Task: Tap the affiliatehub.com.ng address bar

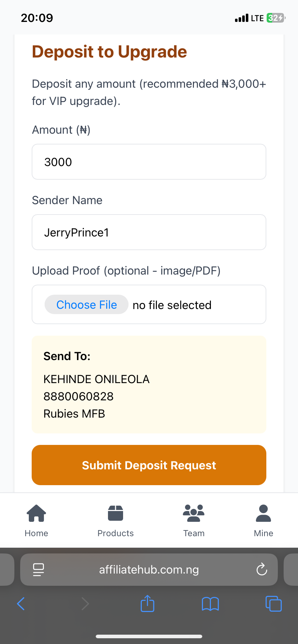Action: coord(149,570)
